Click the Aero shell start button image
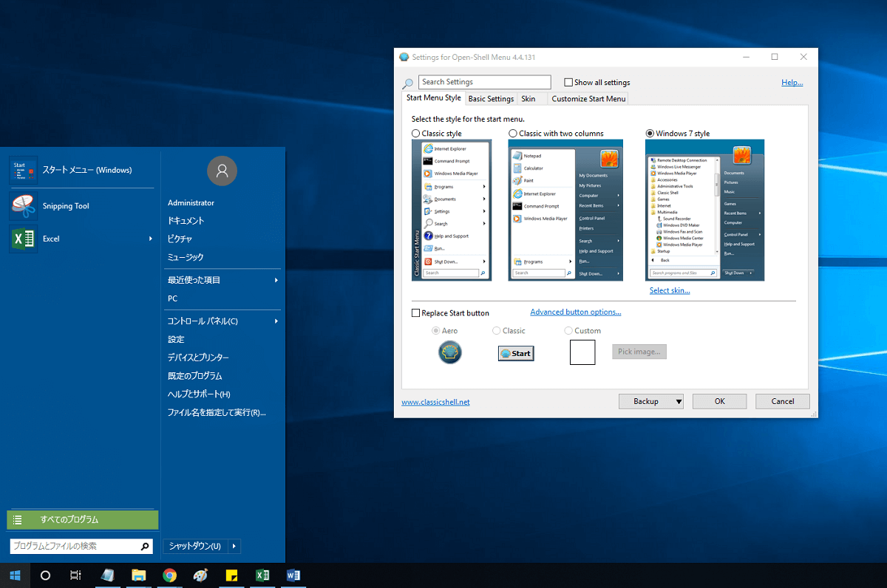 pos(449,352)
